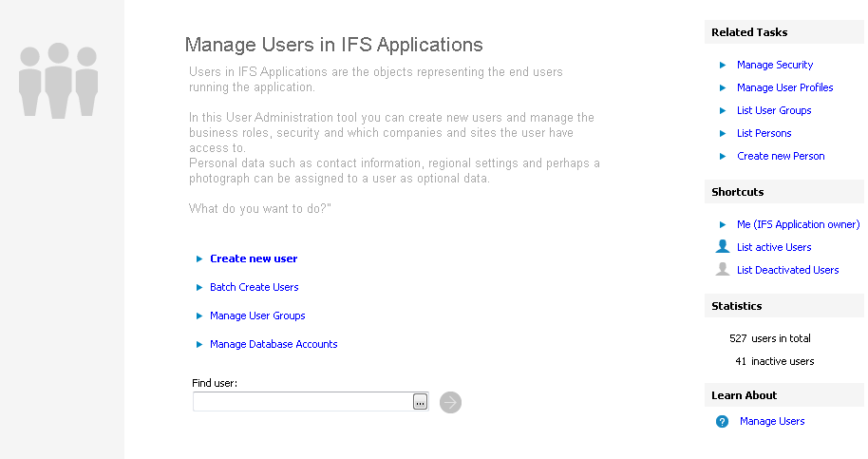Click the help question mark icon
Image resolution: width=868 pixels, height=459 pixels.
[722, 421]
